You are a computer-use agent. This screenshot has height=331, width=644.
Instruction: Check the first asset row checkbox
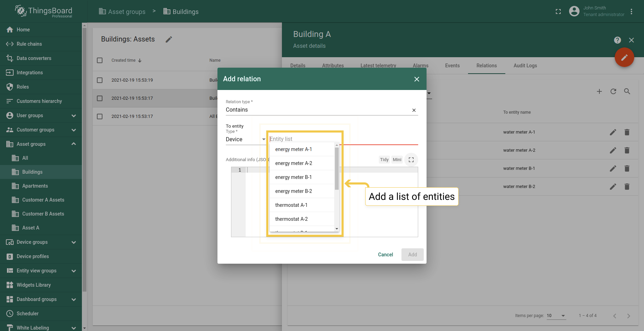[100, 80]
